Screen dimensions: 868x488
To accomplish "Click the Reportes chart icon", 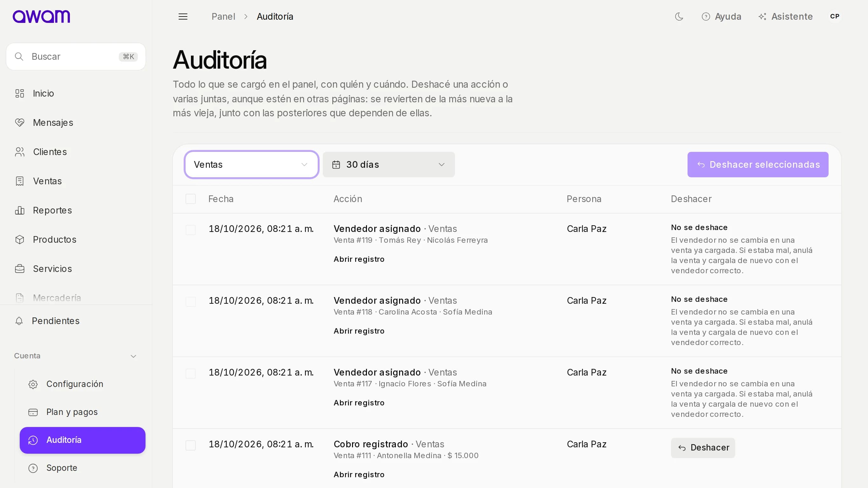I will pyautogui.click(x=20, y=210).
